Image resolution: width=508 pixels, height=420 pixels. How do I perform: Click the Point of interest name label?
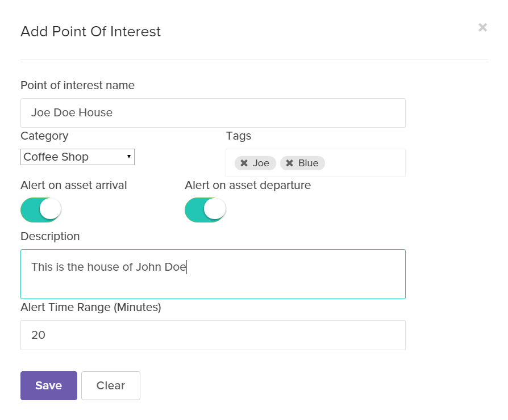tap(77, 86)
